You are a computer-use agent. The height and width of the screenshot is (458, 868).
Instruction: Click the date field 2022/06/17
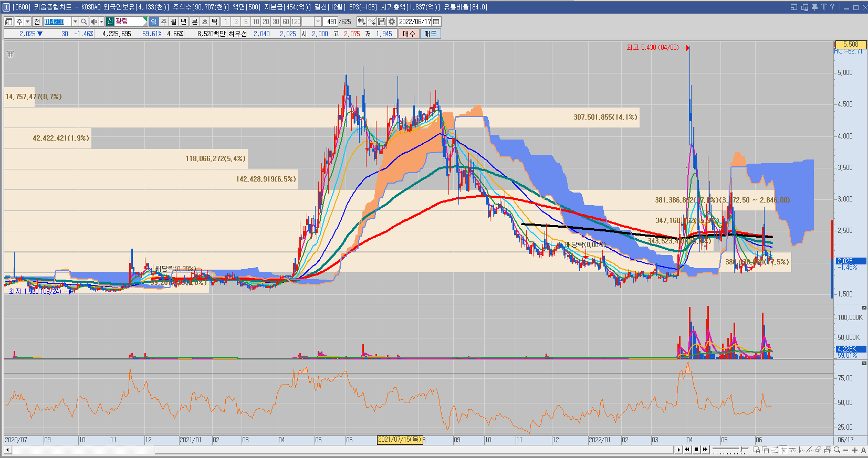[414, 22]
